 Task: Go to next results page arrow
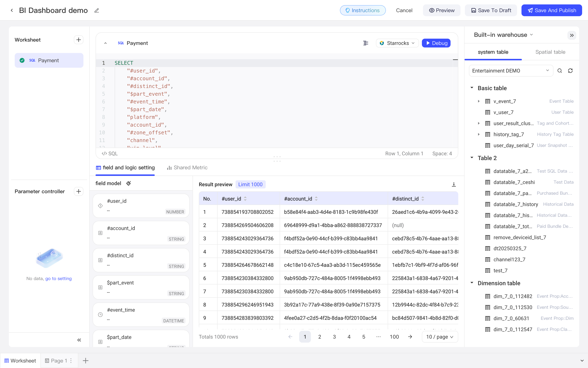click(x=410, y=337)
